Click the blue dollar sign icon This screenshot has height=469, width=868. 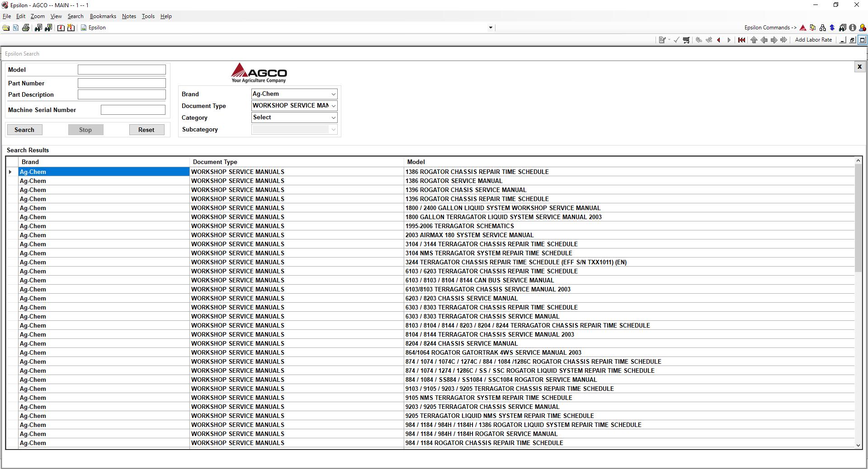coord(832,28)
